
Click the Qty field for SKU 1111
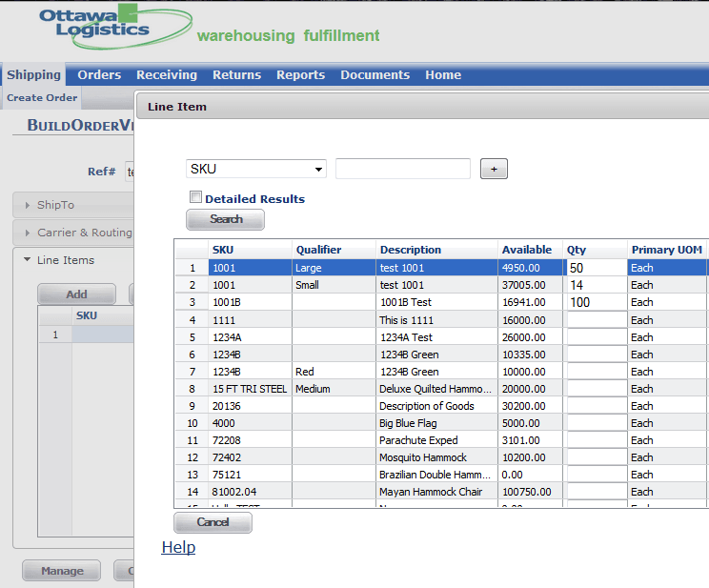596,320
